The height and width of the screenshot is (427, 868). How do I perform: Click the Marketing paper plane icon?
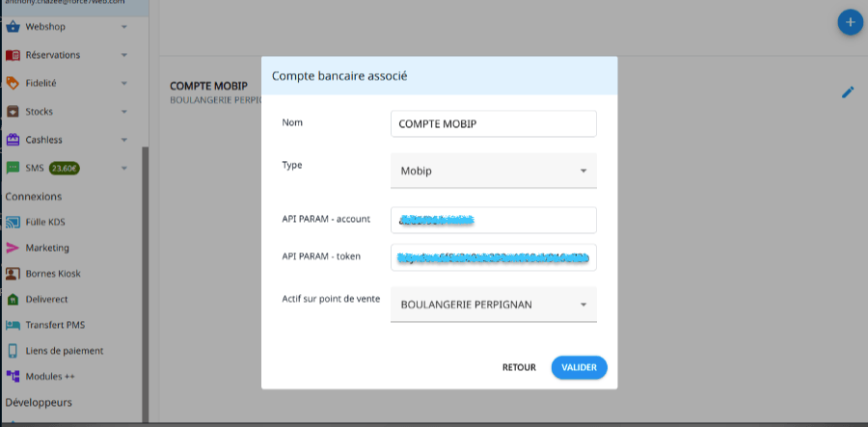click(x=13, y=248)
